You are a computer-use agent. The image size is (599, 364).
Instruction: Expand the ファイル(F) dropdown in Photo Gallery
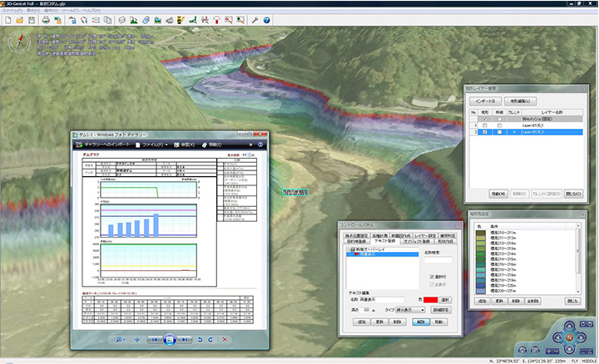[x=156, y=145]
